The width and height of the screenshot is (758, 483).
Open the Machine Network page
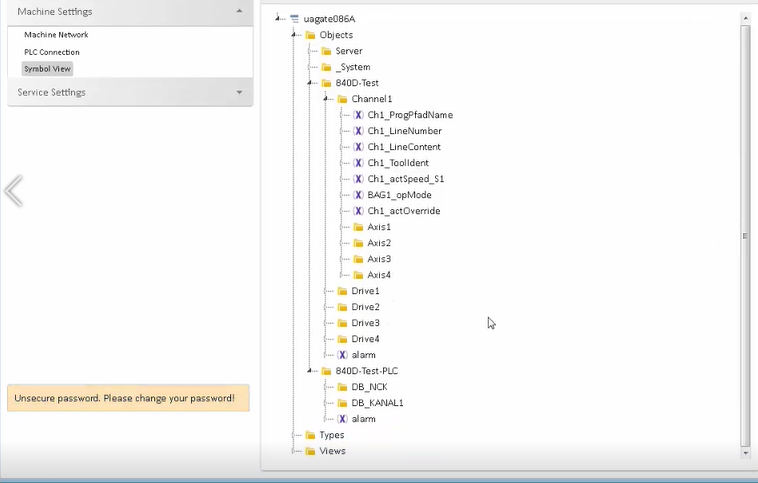[x=56, y=35]
